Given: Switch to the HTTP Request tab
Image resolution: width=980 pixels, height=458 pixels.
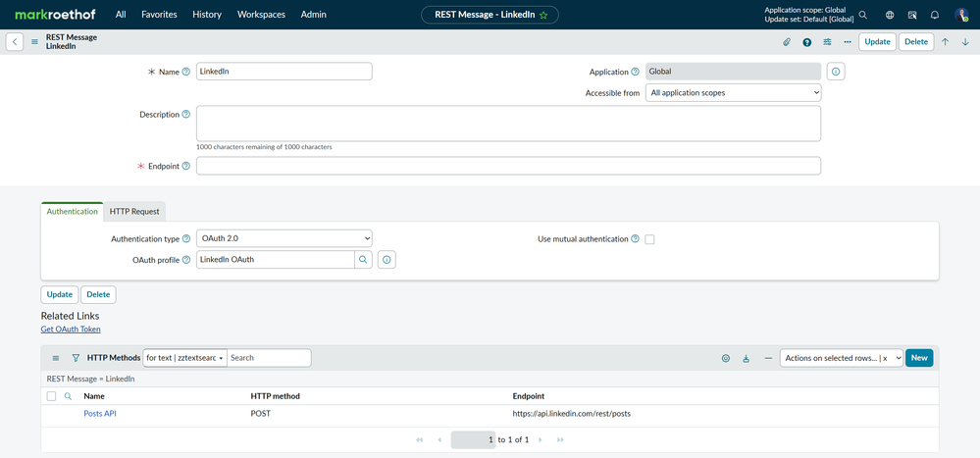Looking at the screenshot, I should (x=134, y=211).
